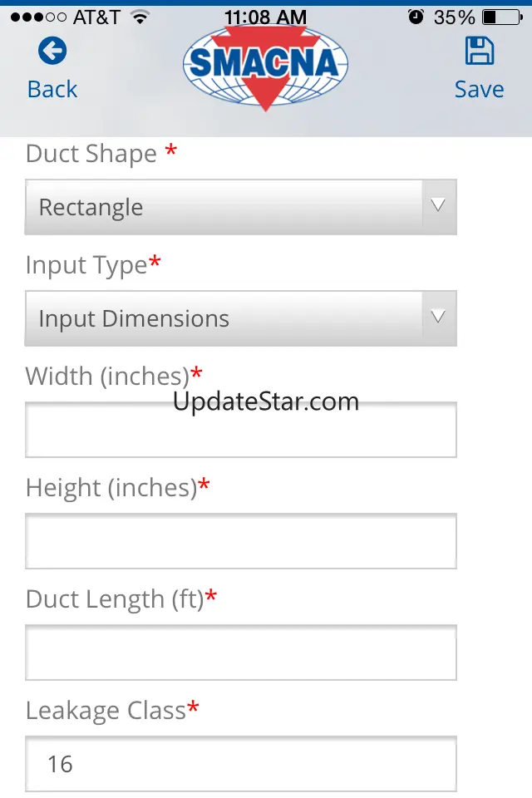This screenshot has width=532, height=798.
Task: Tap the AT&T carrier label
Action: (96, 17)
